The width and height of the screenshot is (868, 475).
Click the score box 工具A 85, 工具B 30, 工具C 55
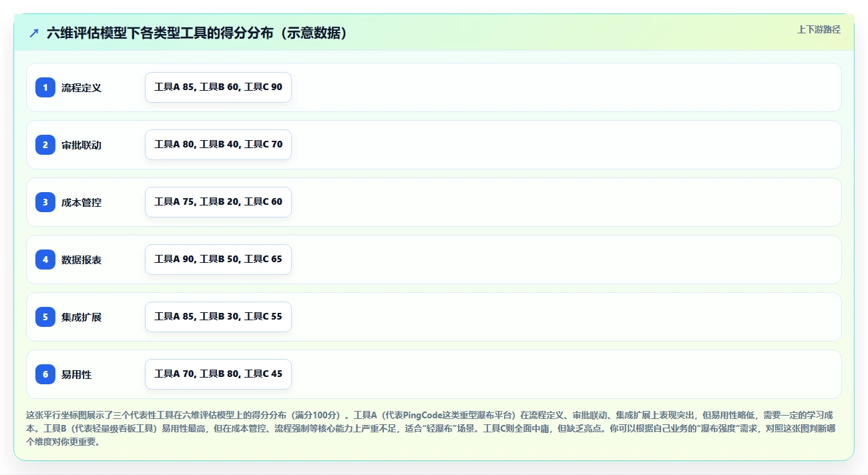point(218,317)
